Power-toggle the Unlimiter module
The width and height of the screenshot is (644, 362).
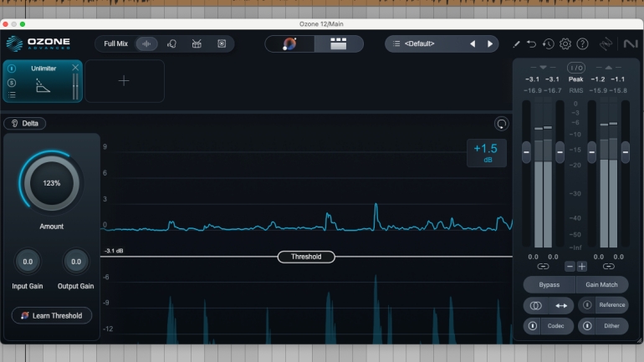[x=12, y=68]
